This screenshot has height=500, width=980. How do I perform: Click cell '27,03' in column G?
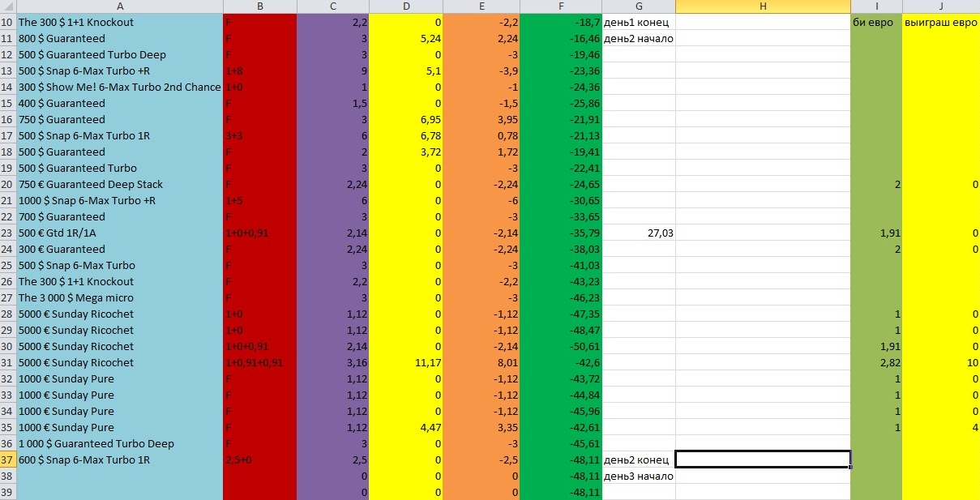[x=639, y=233]
